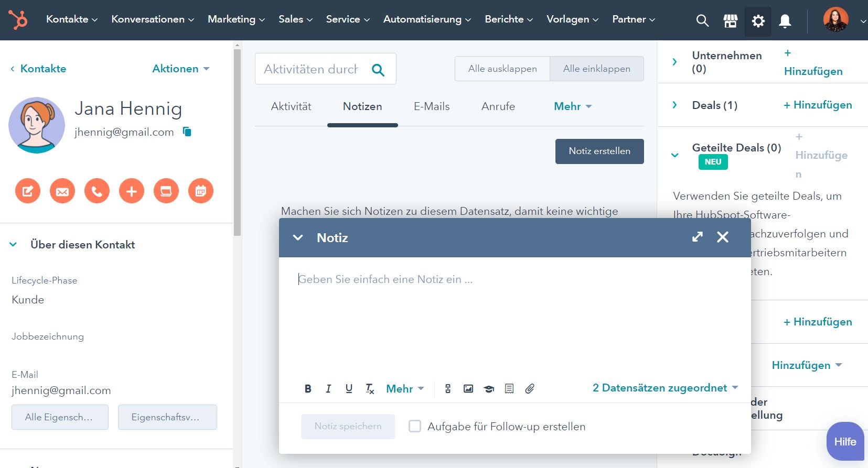Click Alle ausklappen button
Image resolution: width=868 pixels, height=468 pixels.
(502, 69)
